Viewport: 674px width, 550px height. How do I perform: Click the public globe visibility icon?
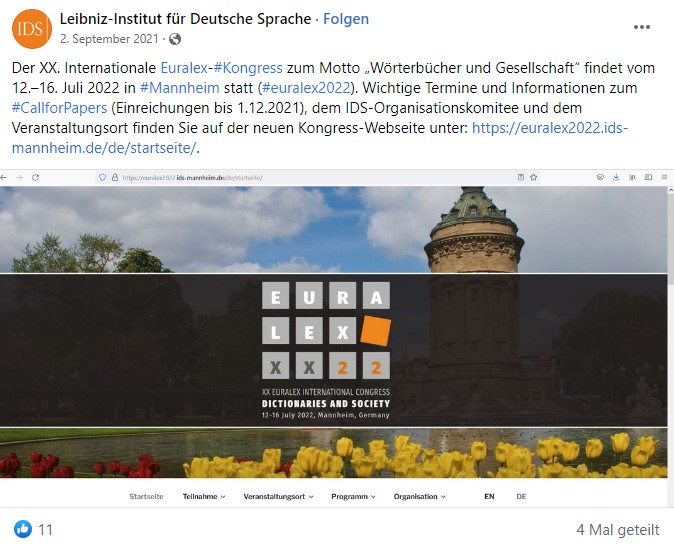(x=175, y=39)
